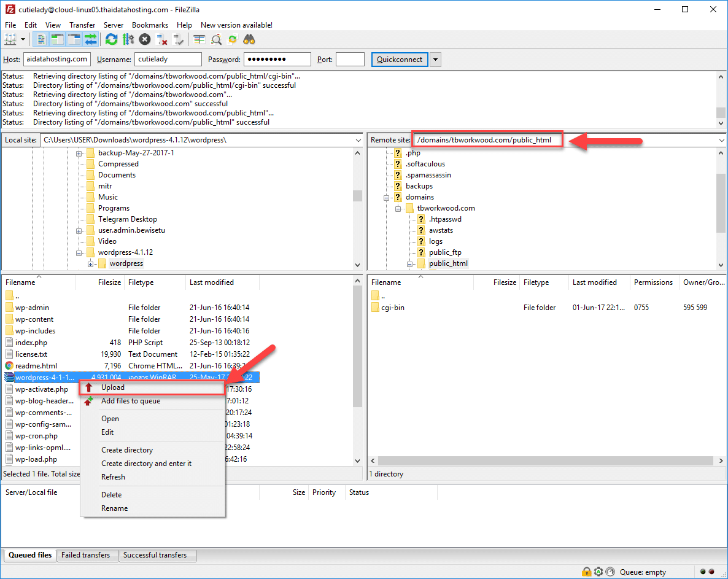Viewport: 728px width, 579px height.
Task: Sort remote files by Permissions column
Action: pyautogui.click(x=653, y=282)
